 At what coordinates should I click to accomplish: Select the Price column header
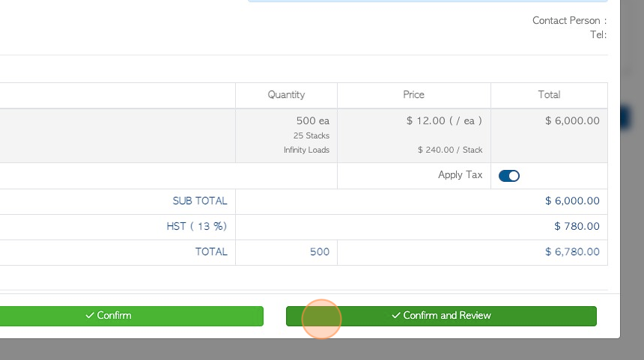413,95
